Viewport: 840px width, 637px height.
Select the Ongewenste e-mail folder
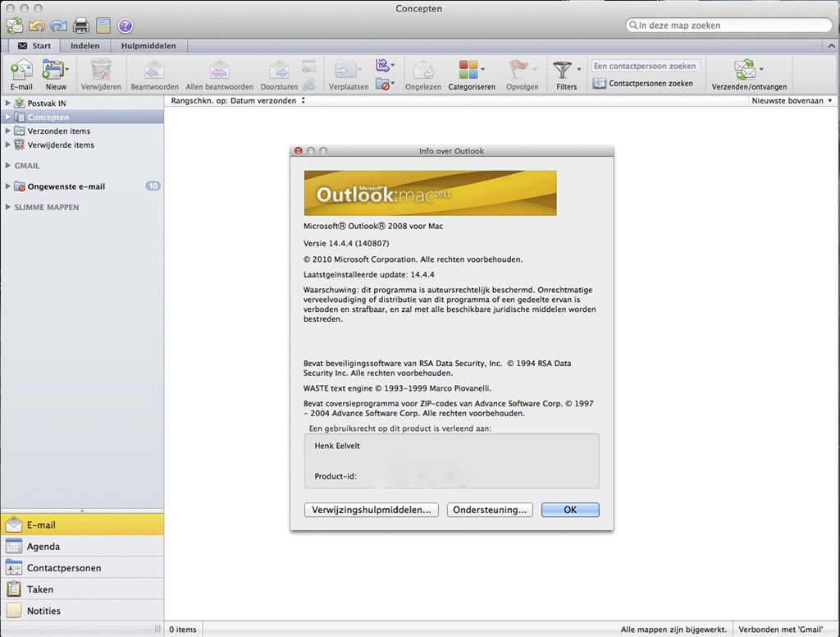pos(82,186)
